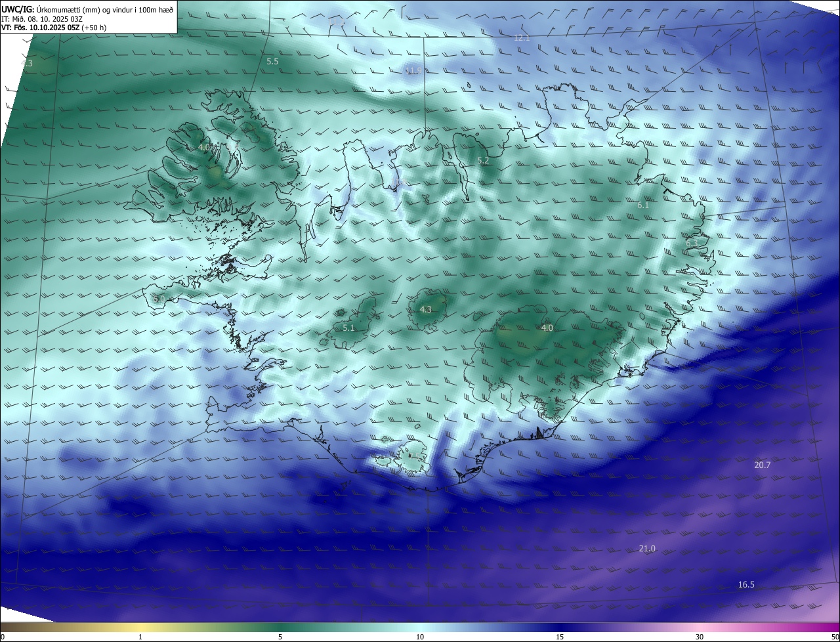Click the 12.1 value label near the top
The image size is (840, 642).
522,38
